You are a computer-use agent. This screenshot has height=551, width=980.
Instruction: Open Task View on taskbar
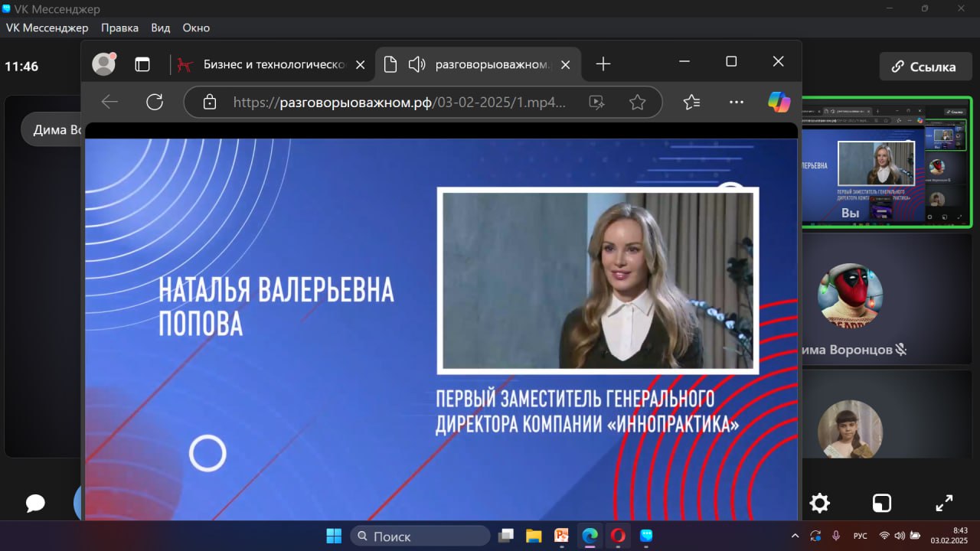pos(505,536)
